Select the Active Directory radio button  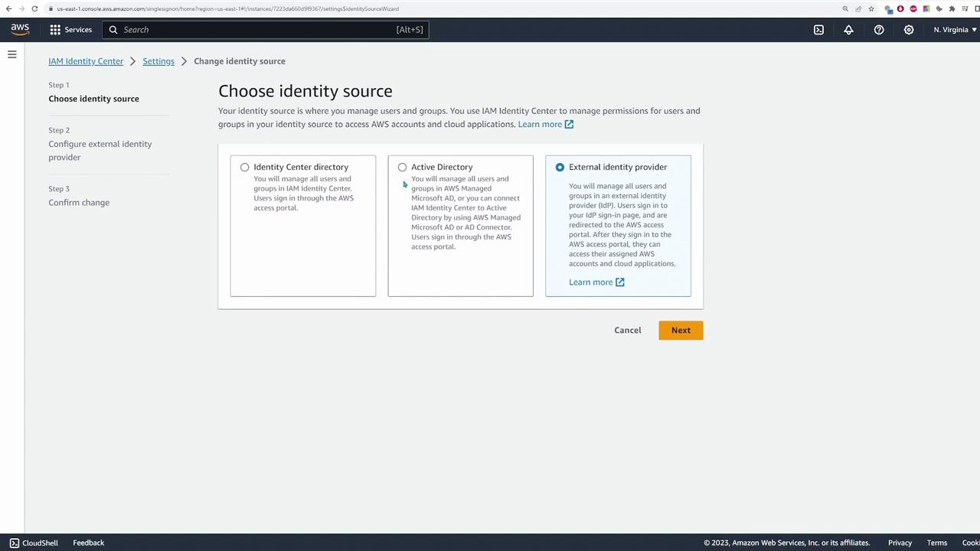click(x=402, y=167)
